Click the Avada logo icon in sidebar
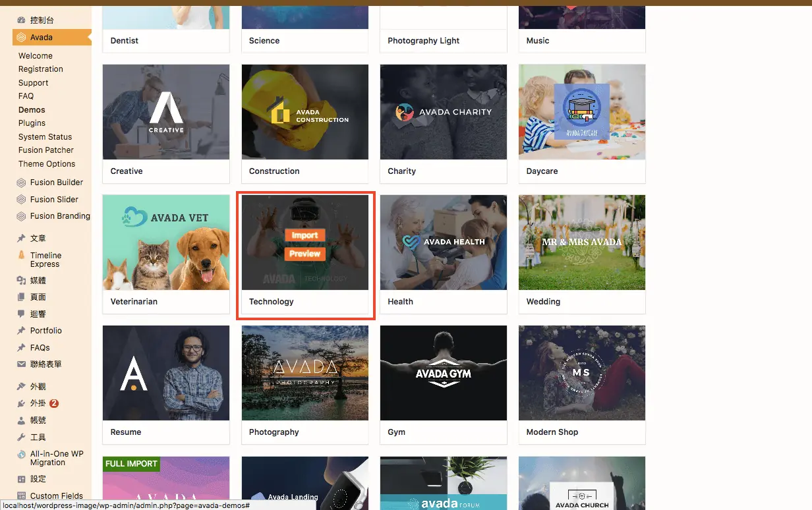The image size is (812, 510). [x=22, y=38]
